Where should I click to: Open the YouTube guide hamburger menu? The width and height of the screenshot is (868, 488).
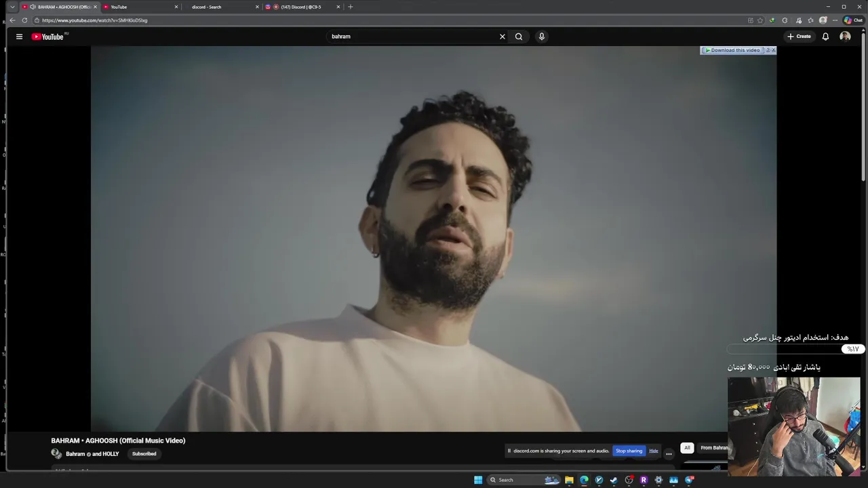pyautogui.click(x=19, y=37)
